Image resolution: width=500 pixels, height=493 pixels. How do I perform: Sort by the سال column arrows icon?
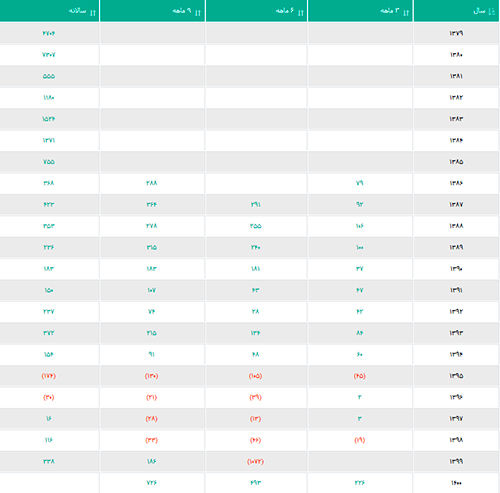pos(492,12)
